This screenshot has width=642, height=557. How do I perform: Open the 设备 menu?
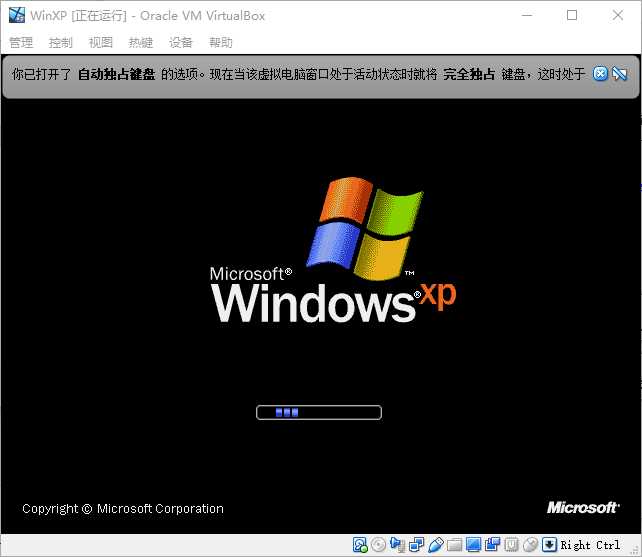click(x=181, y=42)
